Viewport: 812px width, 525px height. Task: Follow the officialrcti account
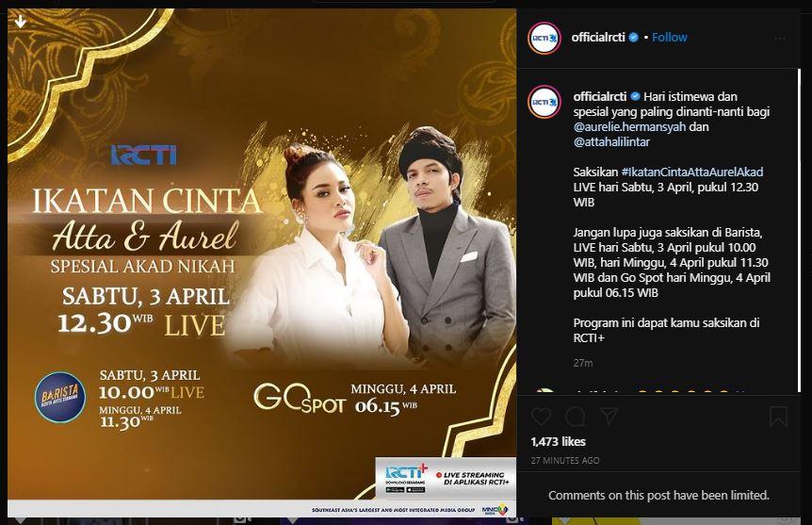(669, 38)
